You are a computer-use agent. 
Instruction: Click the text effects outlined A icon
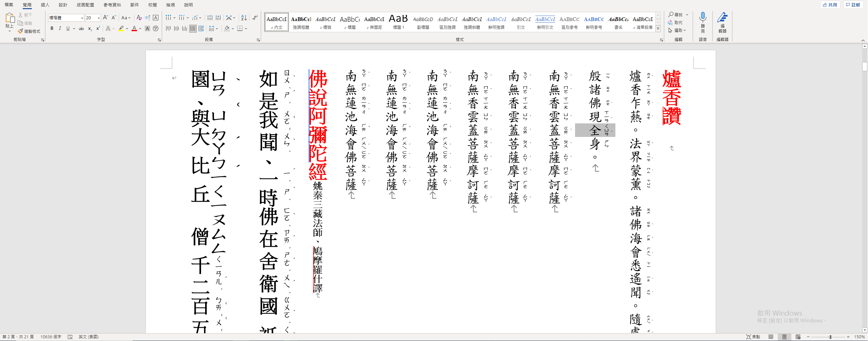point(108,28)
